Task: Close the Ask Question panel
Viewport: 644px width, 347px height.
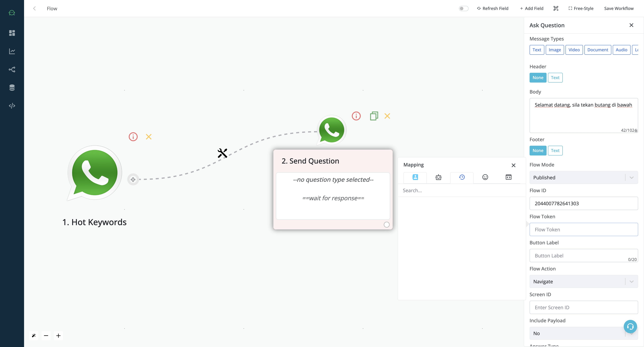Action: click(x=631, y=25)
